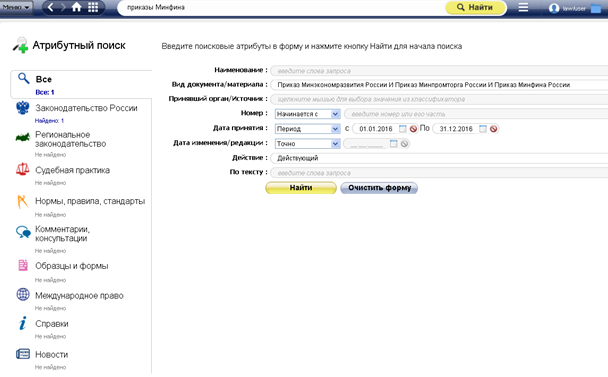The height and width of the screenshot is (377, 608).
Task: Open the grid sections icon
Action: tap(93, 7)
